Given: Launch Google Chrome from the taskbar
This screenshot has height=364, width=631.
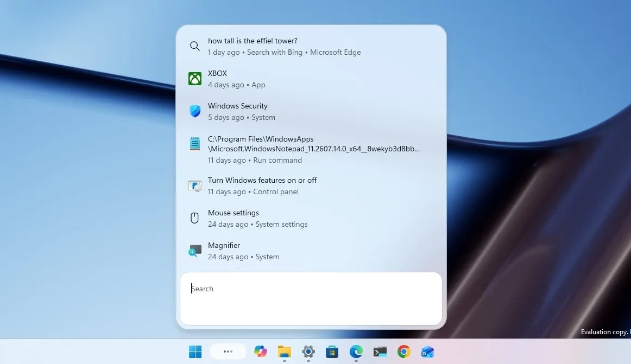Looking at the screenshot, I should pyautogui.click(x=403, y=352).
